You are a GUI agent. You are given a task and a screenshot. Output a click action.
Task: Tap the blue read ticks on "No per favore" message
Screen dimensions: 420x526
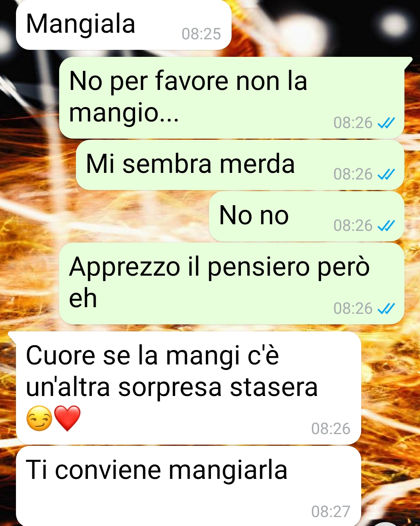(386, 123)
